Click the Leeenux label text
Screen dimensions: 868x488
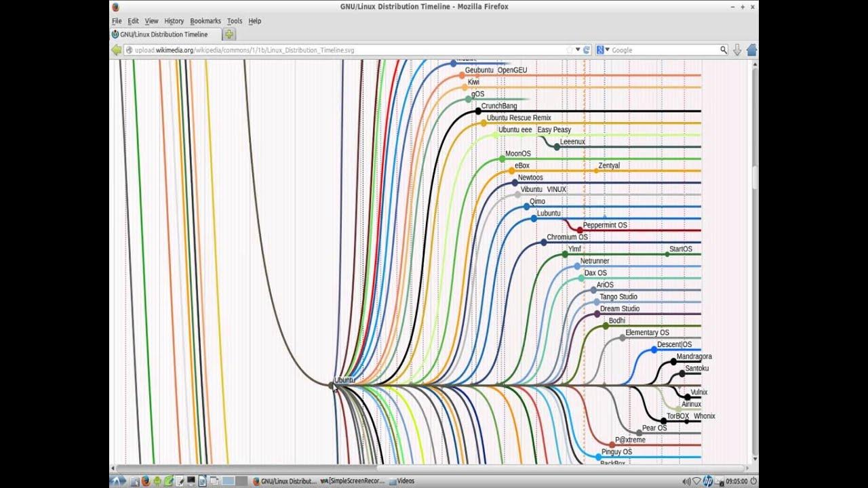click(572, 142)
